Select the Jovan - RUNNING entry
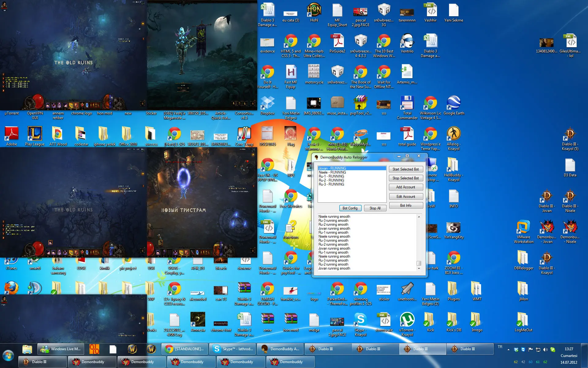 pyautogui.click(x=352, y=168)
